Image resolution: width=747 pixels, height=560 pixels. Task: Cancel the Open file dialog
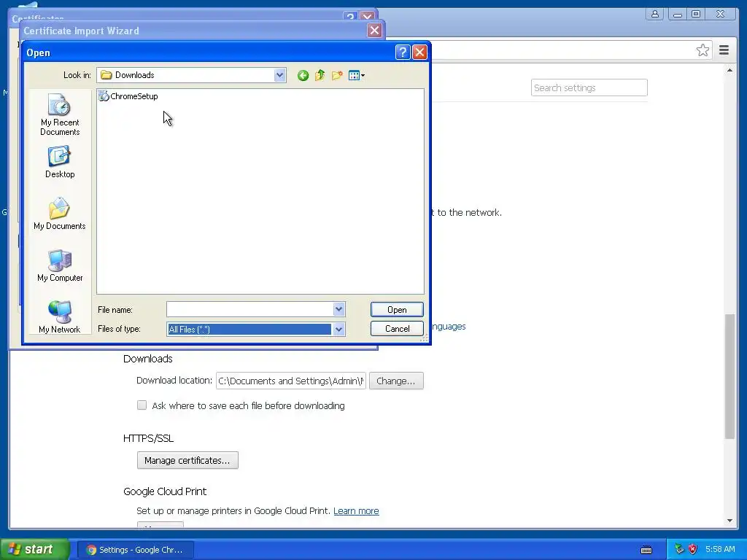point(397,329)
